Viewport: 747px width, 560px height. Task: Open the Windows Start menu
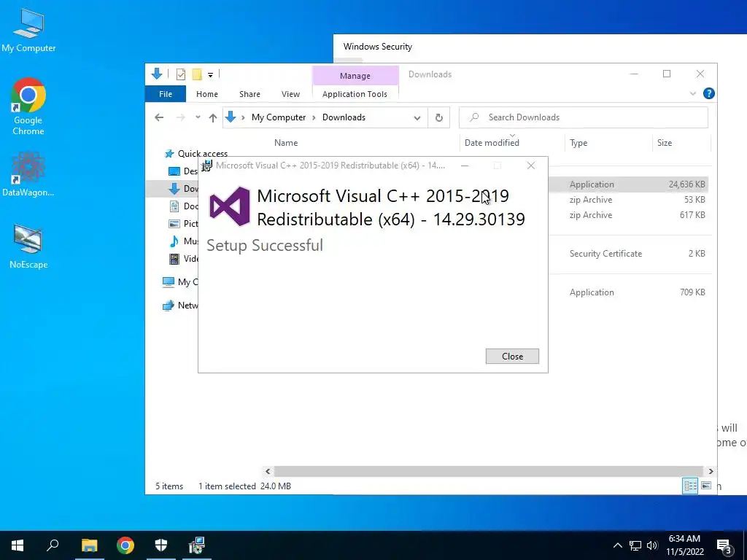[x=18, y=545]
